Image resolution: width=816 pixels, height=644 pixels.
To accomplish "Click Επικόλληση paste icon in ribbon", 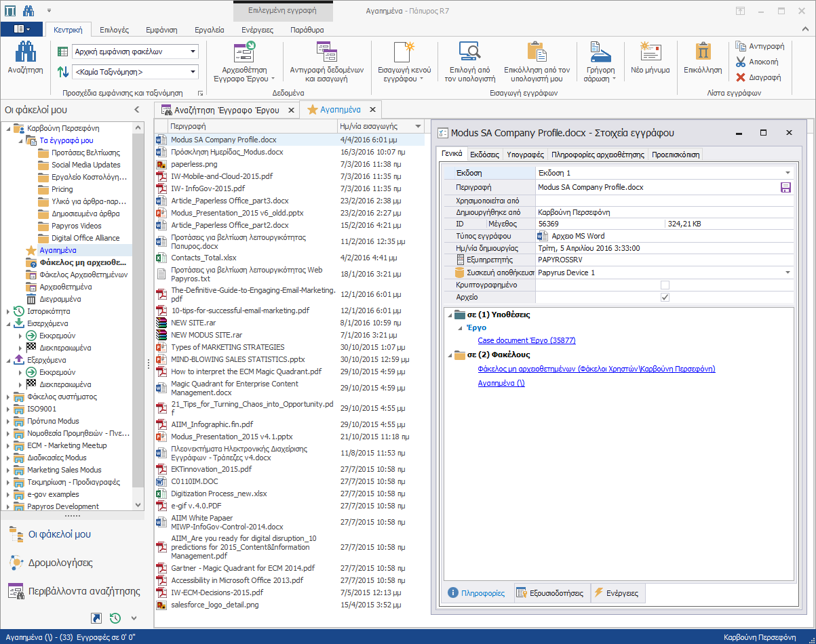I will coord(703,52).
